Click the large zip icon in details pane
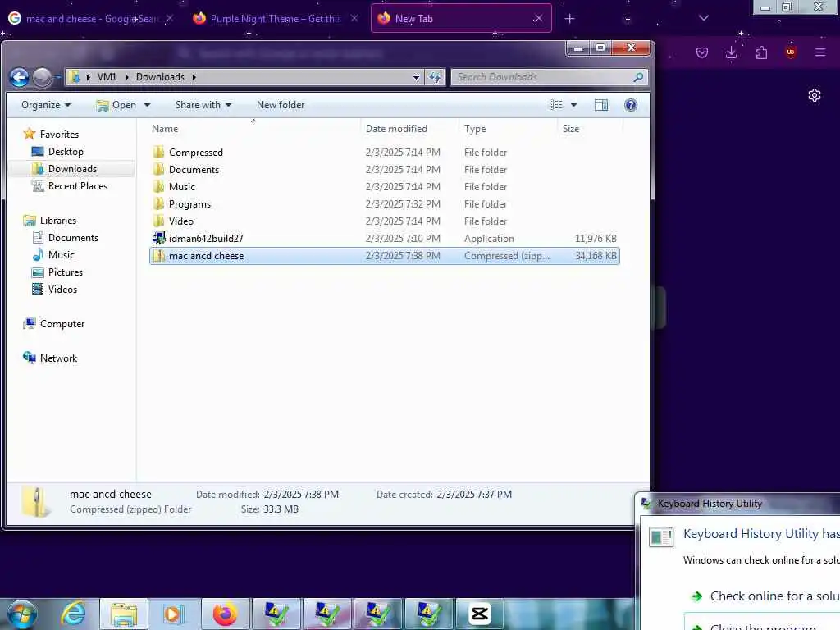Screen dimensions: 840x630 pos(36,501)
